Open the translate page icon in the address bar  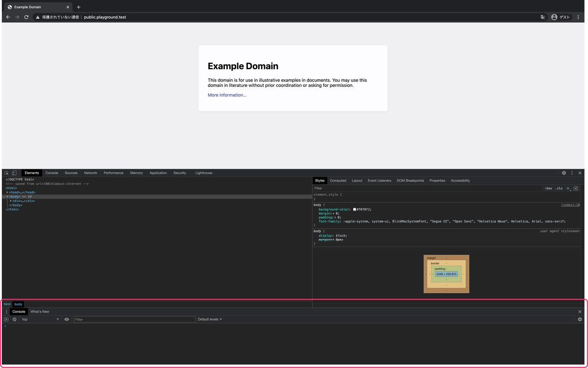pyautogui.click(x=543, y=17)
